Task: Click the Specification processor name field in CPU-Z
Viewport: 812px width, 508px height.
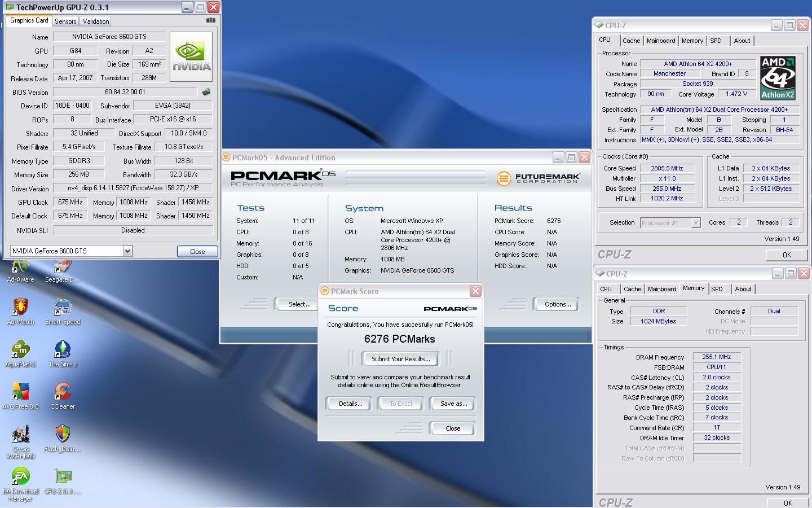Action: pos(720,110)
